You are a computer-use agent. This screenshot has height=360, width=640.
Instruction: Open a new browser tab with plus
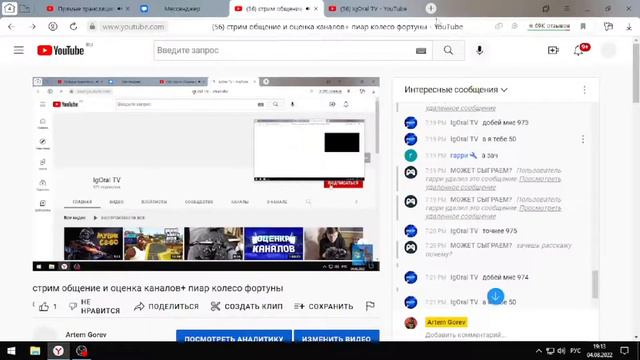tap(431, 8)
